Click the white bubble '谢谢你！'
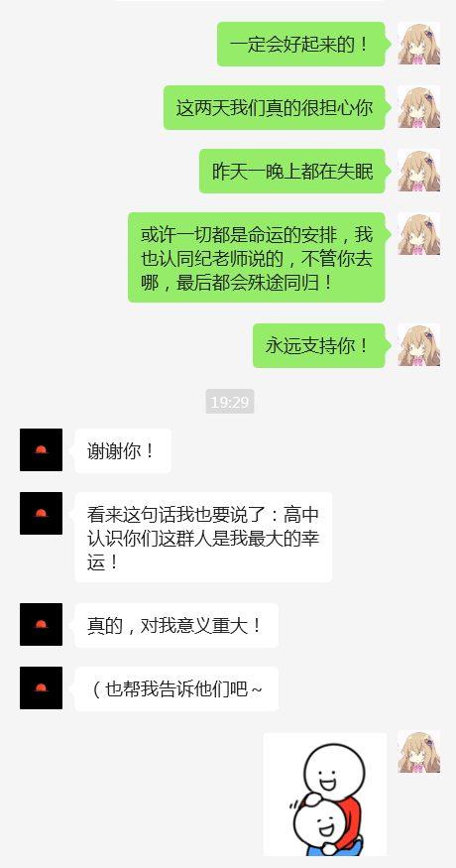The width and height of the screenshot is (456, 868). 123,450
